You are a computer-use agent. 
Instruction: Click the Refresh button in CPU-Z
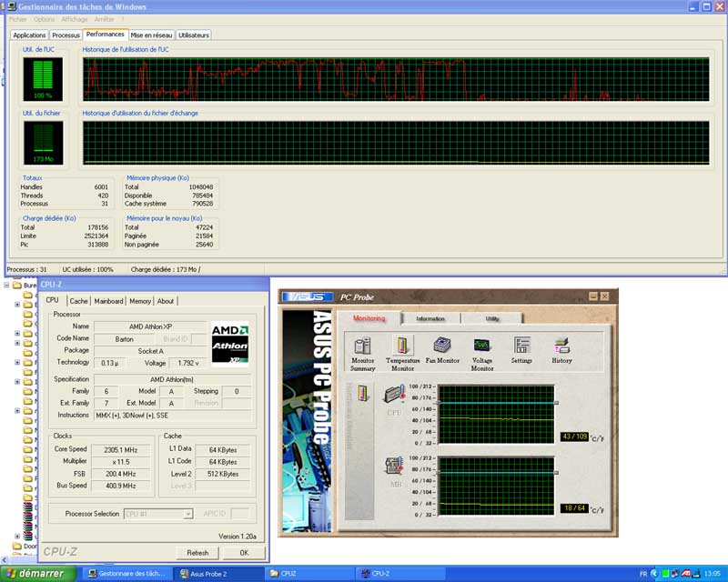(x=197, y=553)
